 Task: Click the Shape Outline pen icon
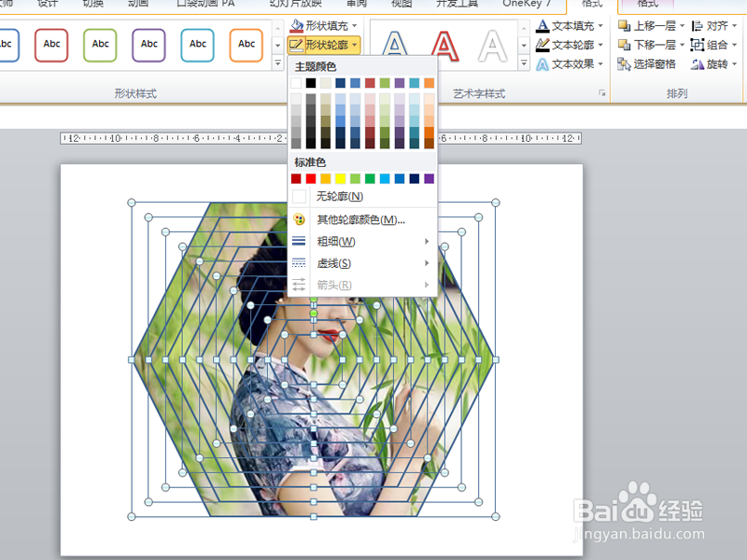[x=296, y=45]
